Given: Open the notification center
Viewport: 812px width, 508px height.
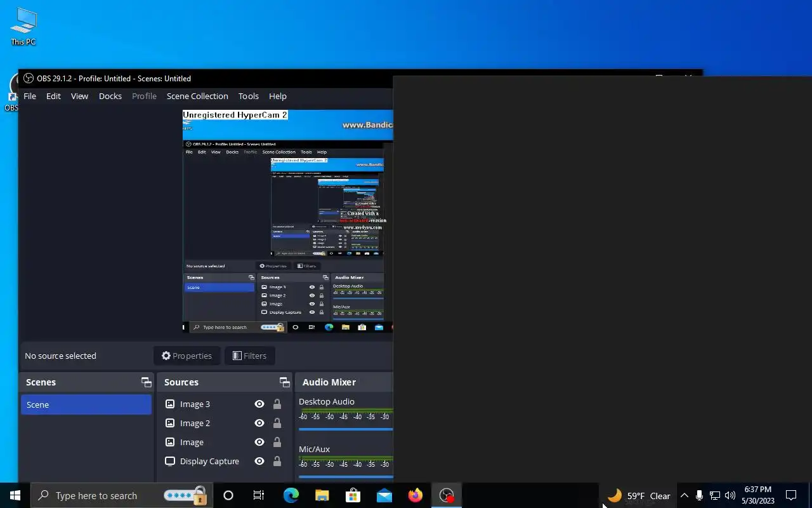Looking at the screenshot, I should pos(791,495).
